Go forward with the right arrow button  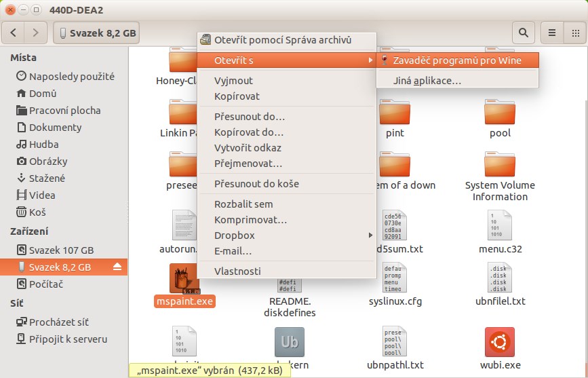pyautogui.click(x=36, y=33)
